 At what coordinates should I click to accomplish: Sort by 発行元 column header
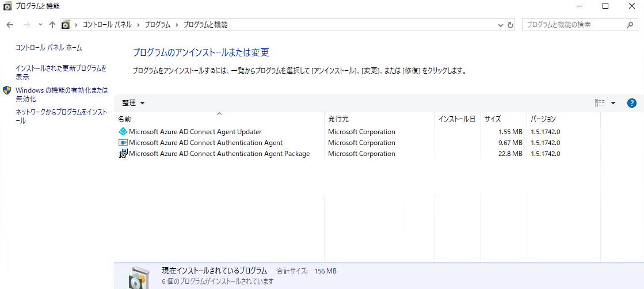coord(379,119)
